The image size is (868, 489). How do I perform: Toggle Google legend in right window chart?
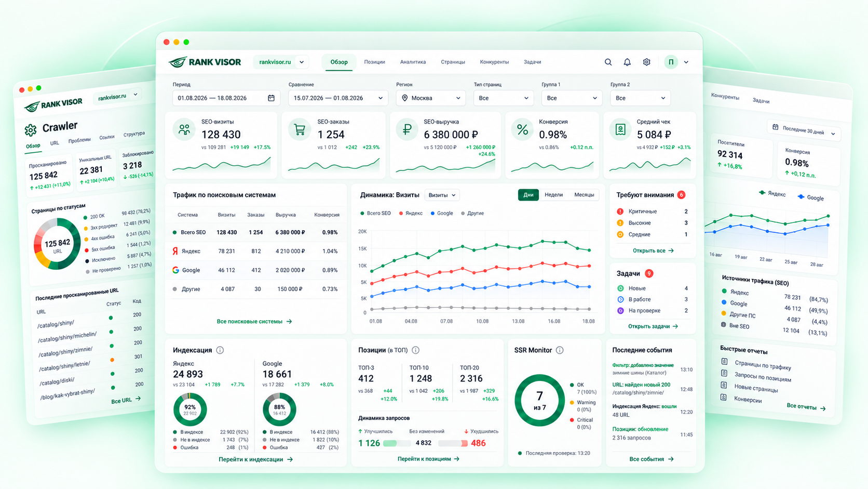tap(811, 197)
